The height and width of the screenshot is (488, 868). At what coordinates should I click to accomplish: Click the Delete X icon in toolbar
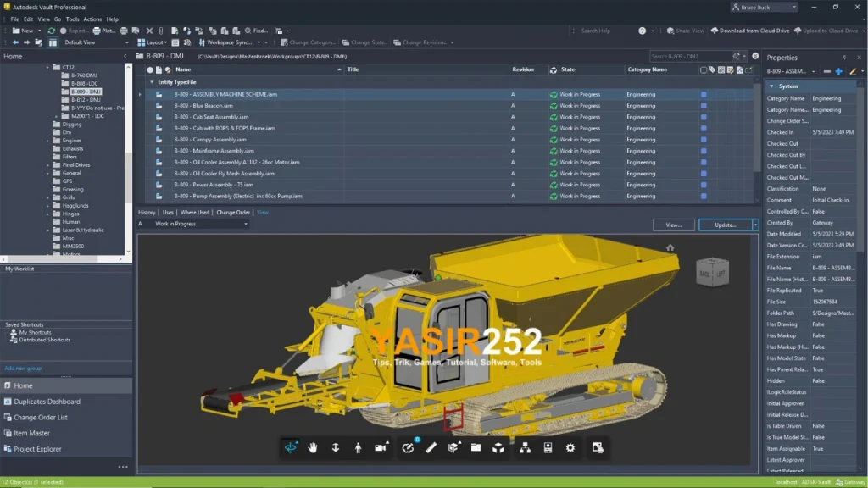coord(149,31)
